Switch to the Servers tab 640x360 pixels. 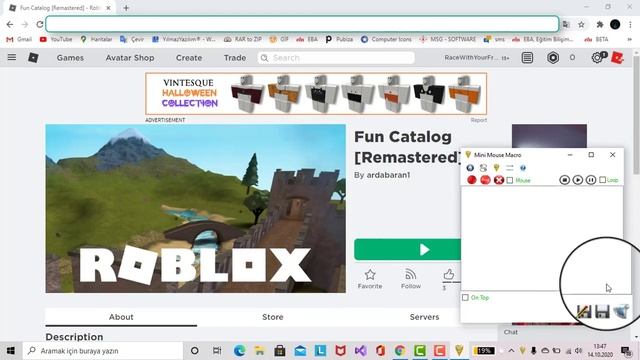[x=424, y=317]
